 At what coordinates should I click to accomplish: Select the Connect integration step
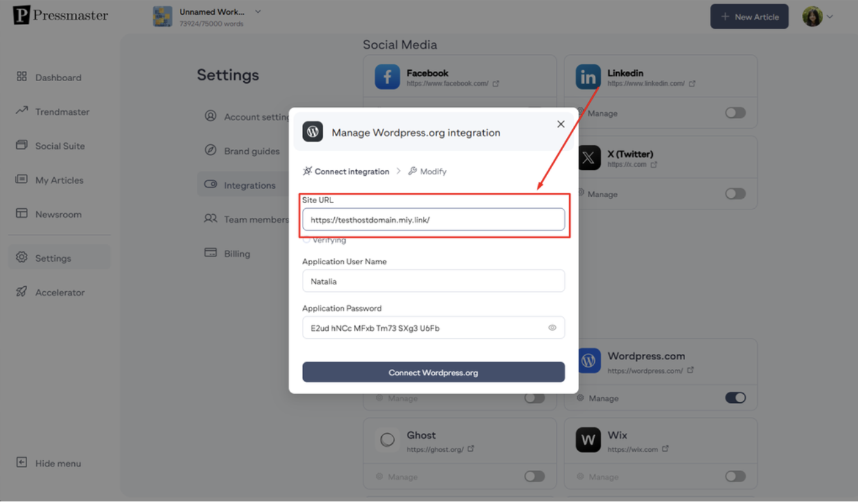pyautogui.click(x=346, y=171)
